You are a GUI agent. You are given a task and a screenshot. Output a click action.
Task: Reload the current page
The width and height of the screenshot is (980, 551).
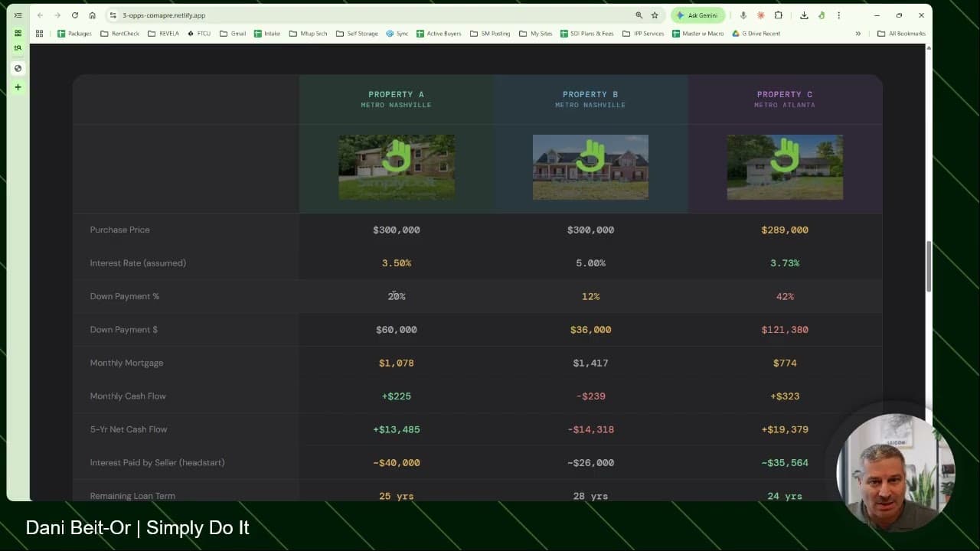[74, 15]
